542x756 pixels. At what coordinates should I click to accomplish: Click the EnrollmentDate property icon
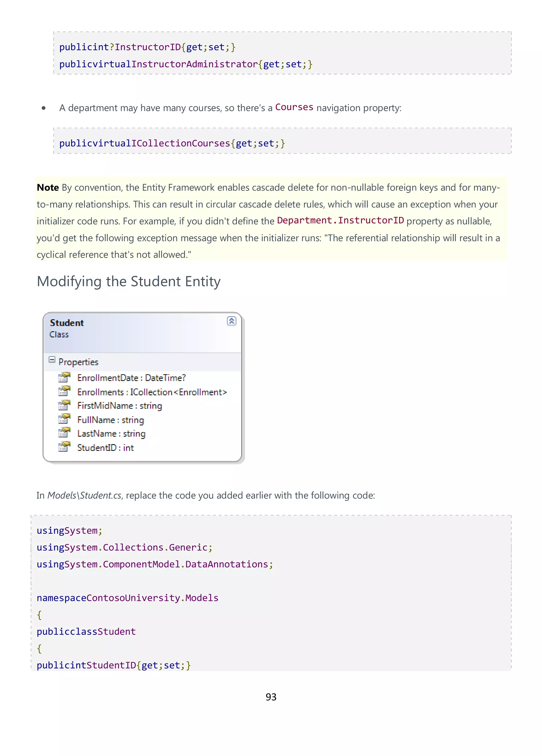(64, 377)
